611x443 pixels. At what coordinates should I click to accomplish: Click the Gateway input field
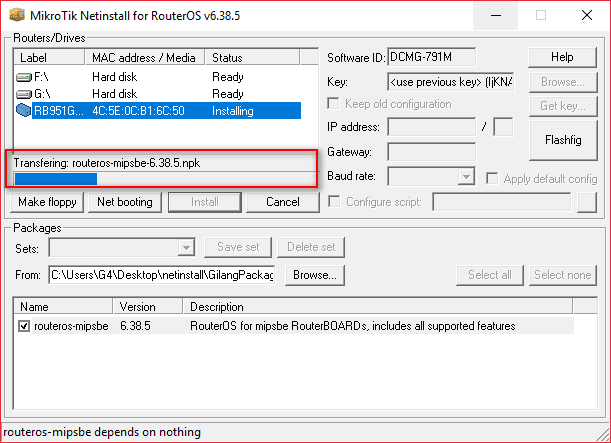[x=431, y=152]
